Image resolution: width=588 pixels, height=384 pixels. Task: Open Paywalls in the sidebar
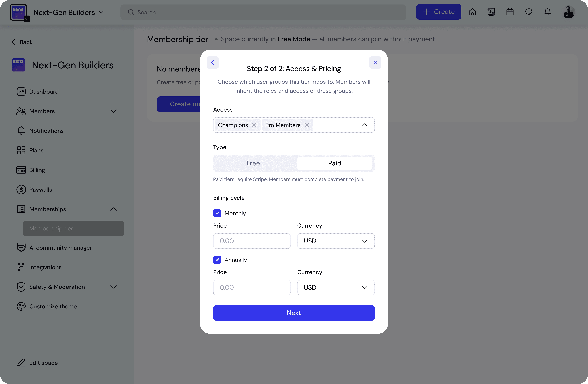pyautogui.click(x=41, y=190)
